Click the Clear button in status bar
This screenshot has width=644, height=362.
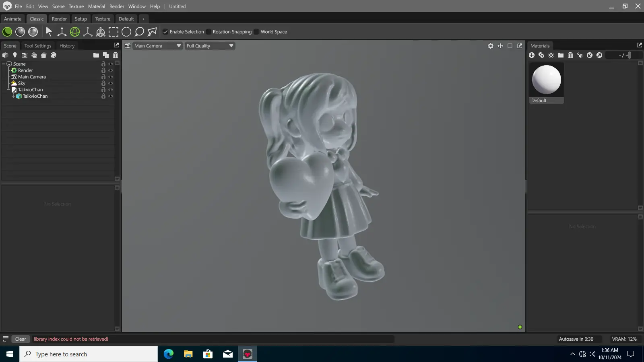click(21, 339)
